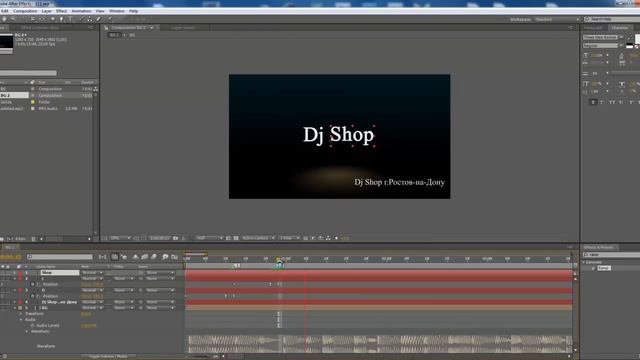Select the Pen tool in toolbar
The image size is (640, 360).
(61, 19)
